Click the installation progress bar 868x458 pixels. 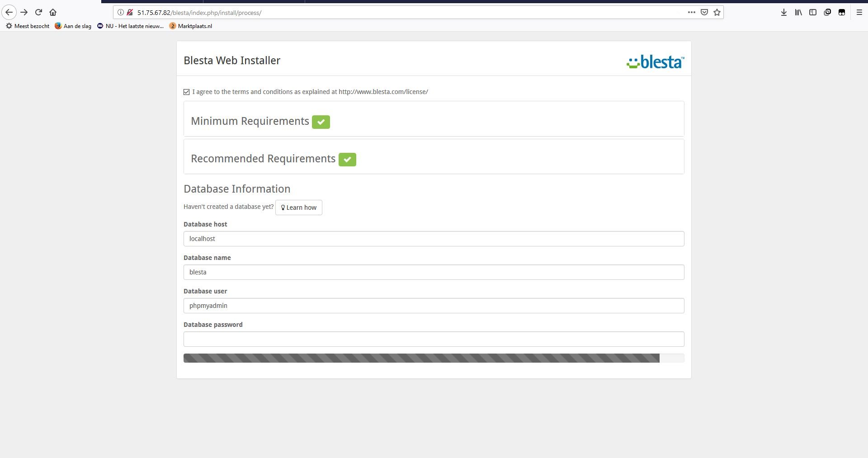click(x=434, y=358)
